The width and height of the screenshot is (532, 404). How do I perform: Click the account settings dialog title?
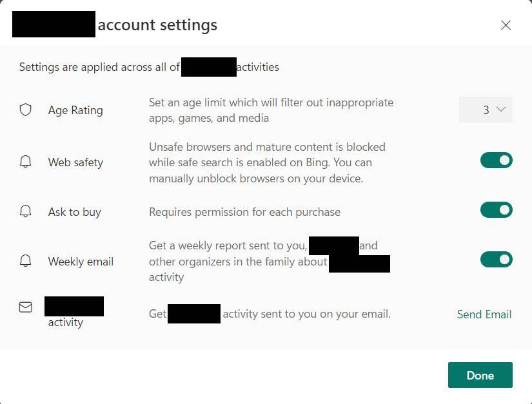pos(157,25)
